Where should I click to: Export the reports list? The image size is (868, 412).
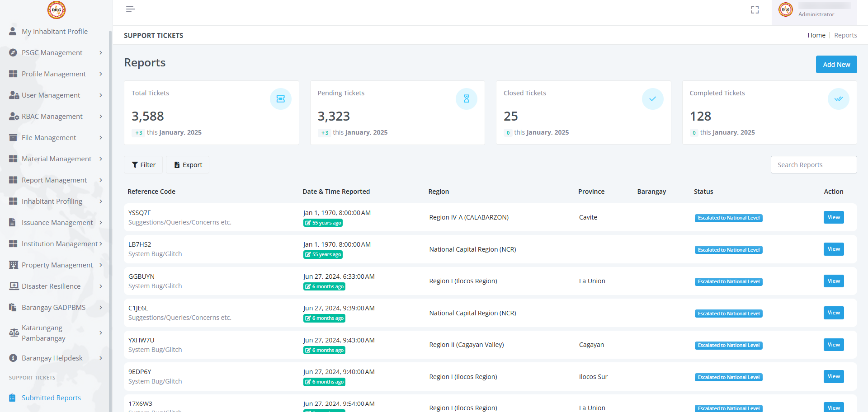[188, 165]
